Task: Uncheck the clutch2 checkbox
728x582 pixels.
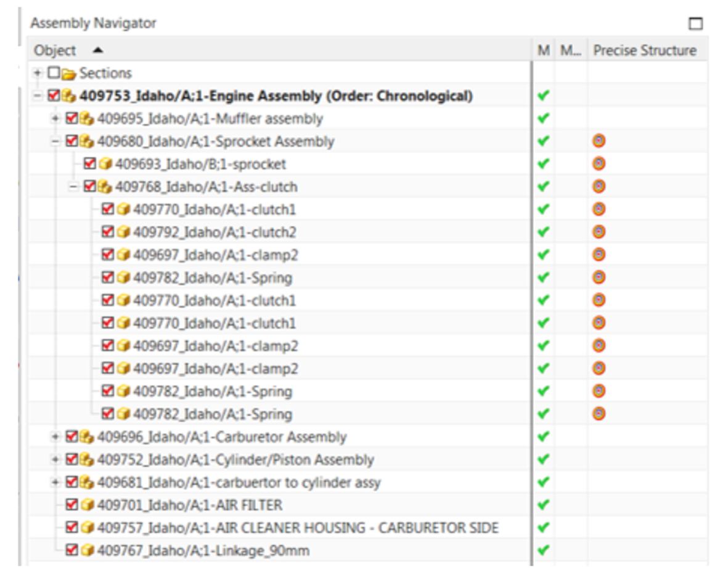Action: pyautogui.click(x=108, y=232)
